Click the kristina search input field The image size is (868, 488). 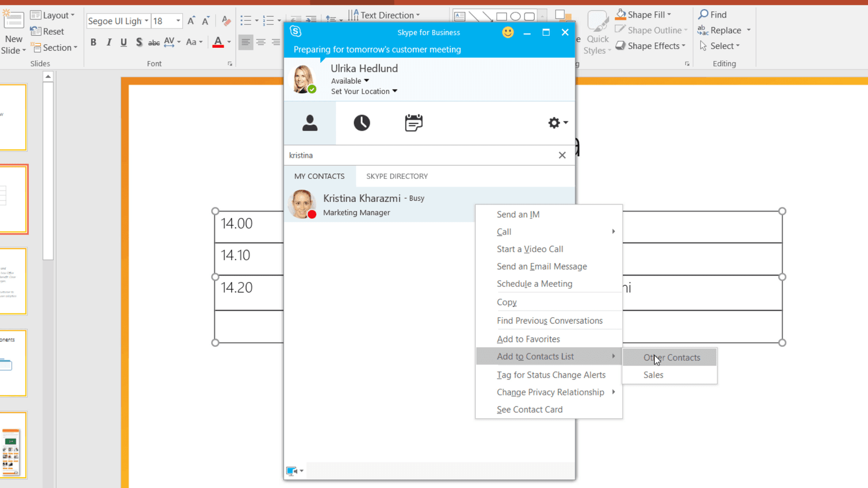coord(418,156)
